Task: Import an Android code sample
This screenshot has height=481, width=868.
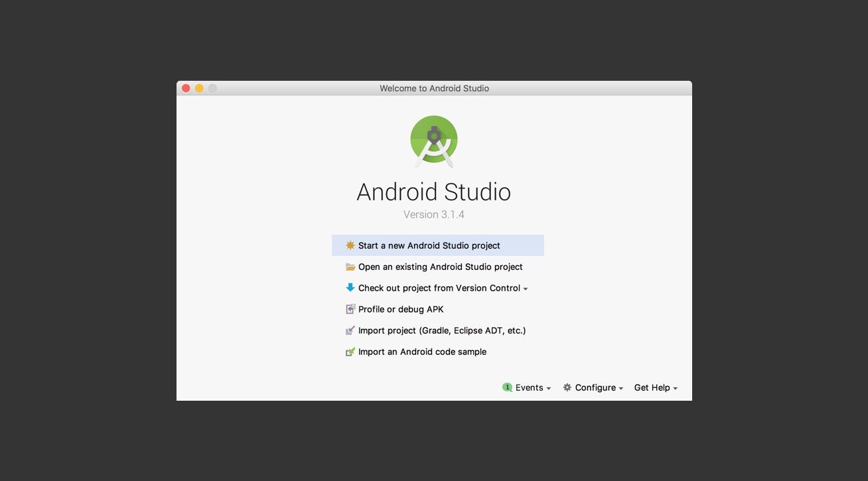Action: 438,352
